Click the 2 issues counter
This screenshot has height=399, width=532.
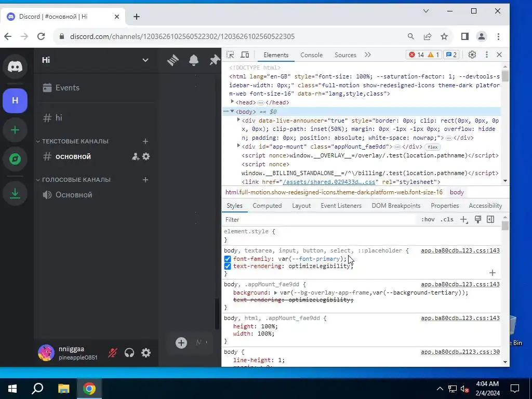451,55
